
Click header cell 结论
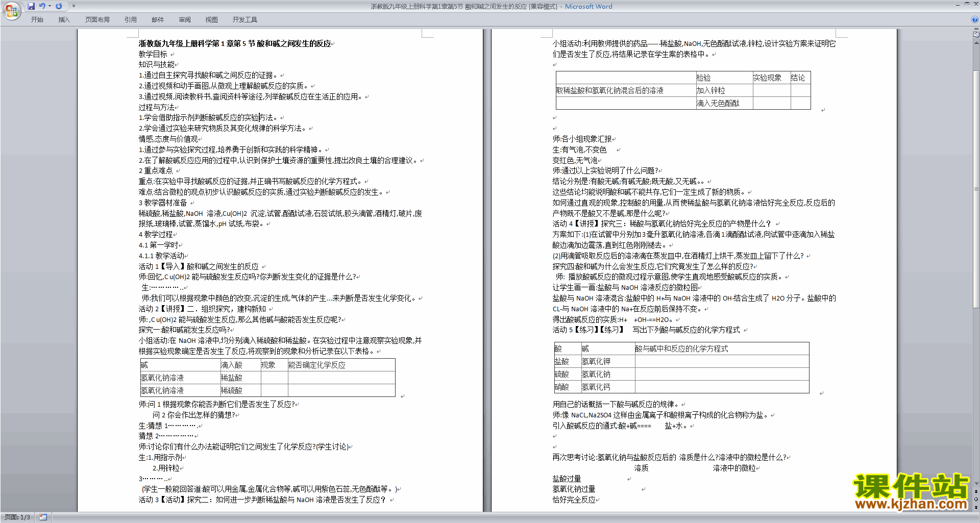point(798,78)
